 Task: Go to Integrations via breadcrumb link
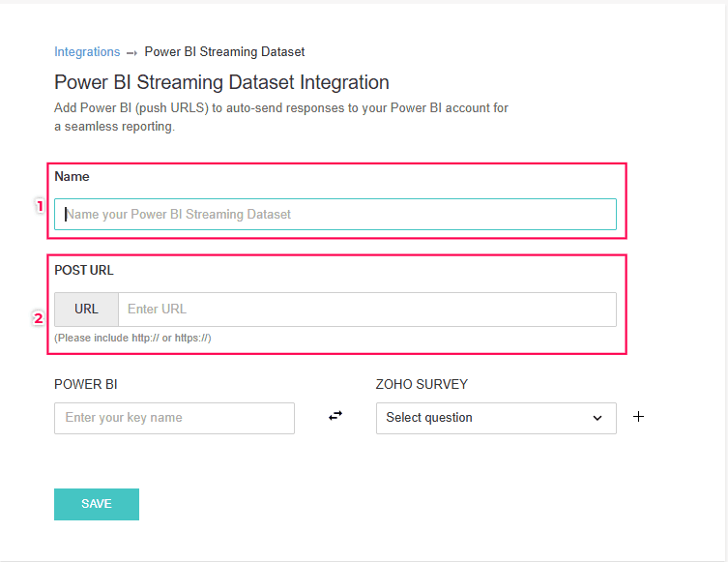87,52
